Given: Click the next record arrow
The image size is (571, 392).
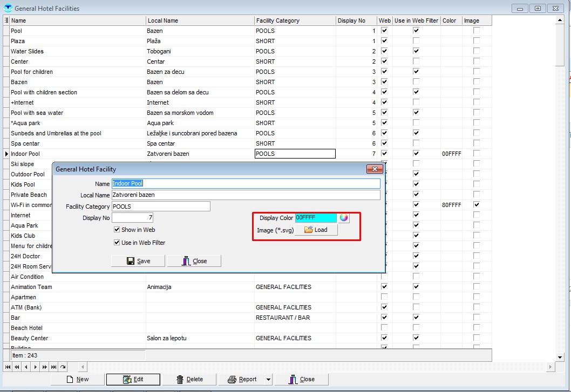Looking at the screenshot, I should point(36,367).
